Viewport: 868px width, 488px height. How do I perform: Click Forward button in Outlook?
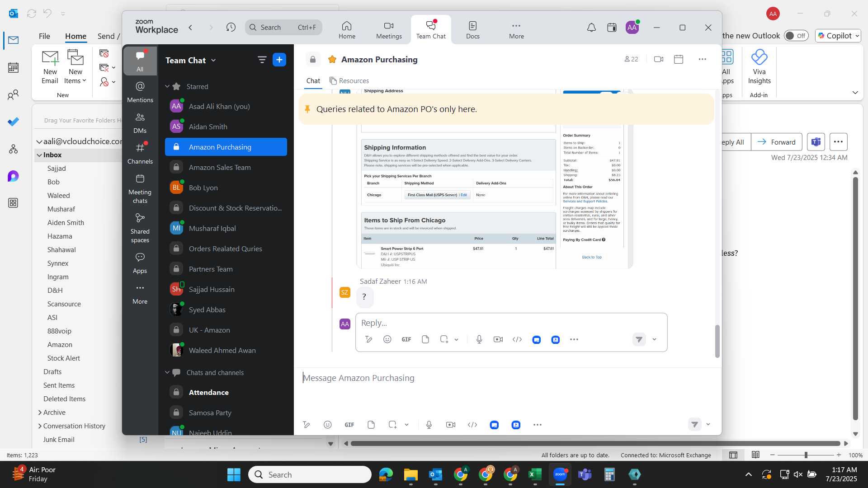click(777, 142)
